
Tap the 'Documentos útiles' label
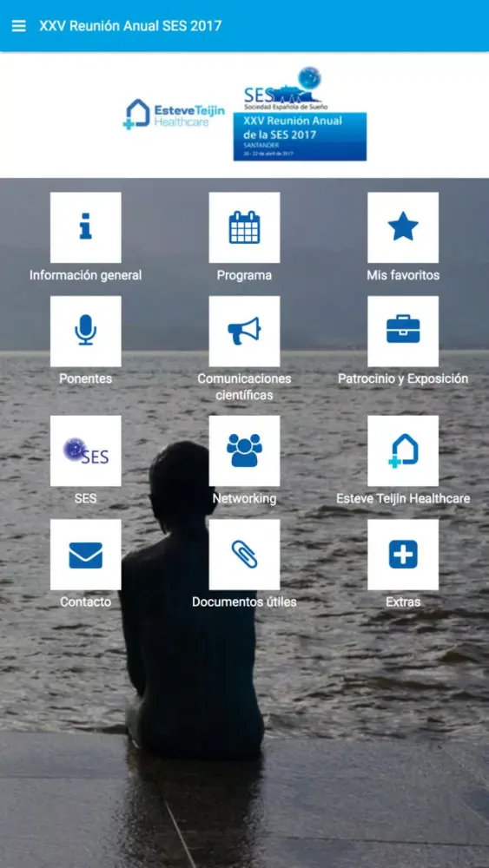pyautogui.click(x=244, y=602)
